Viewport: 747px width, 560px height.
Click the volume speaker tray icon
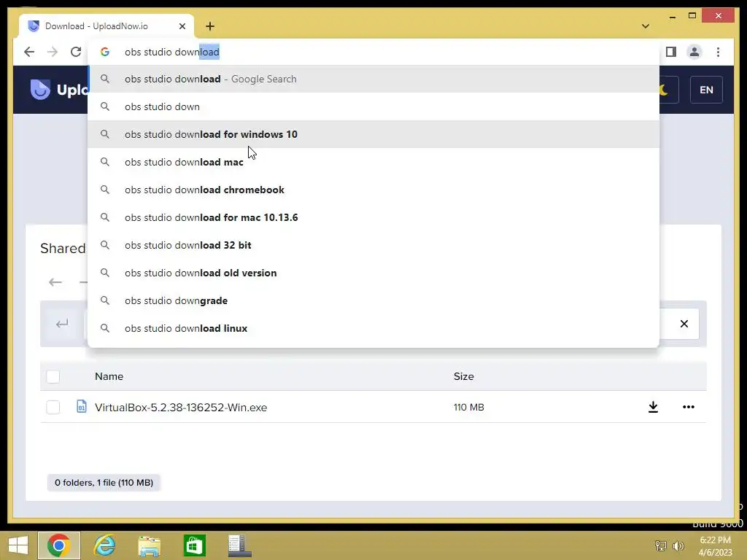point(678,545)
